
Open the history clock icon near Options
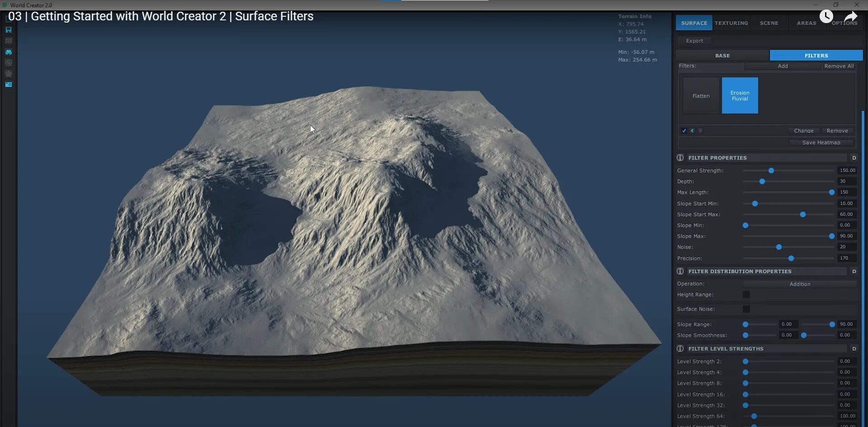tap(827, 16)
